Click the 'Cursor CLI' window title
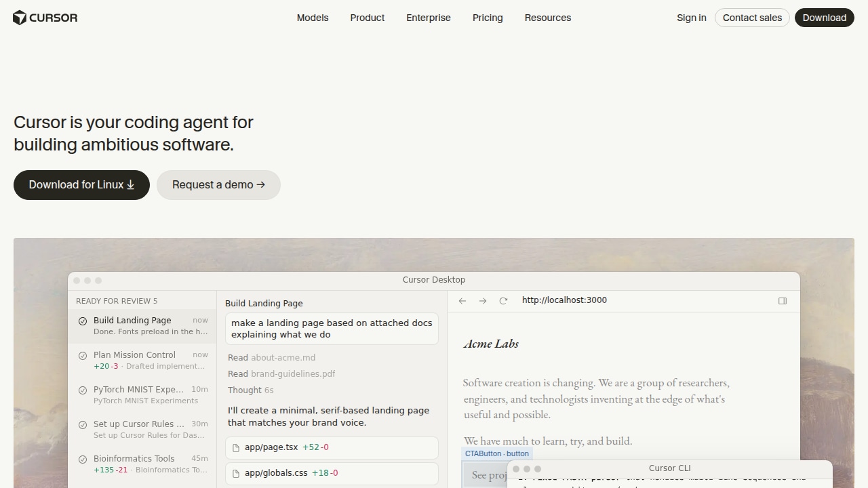This screenshot has height=488, width=868. pyautogui.click(x=670, y=468)
